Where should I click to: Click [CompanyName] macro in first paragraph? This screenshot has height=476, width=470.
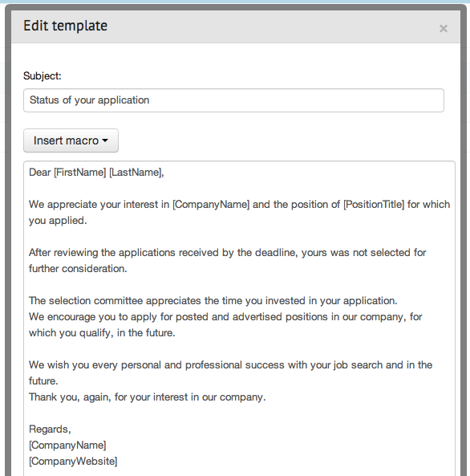[211, 205]
